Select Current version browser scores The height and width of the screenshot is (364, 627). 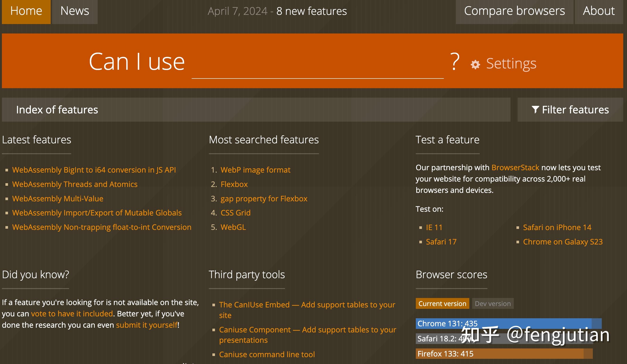tap(442, 304)
